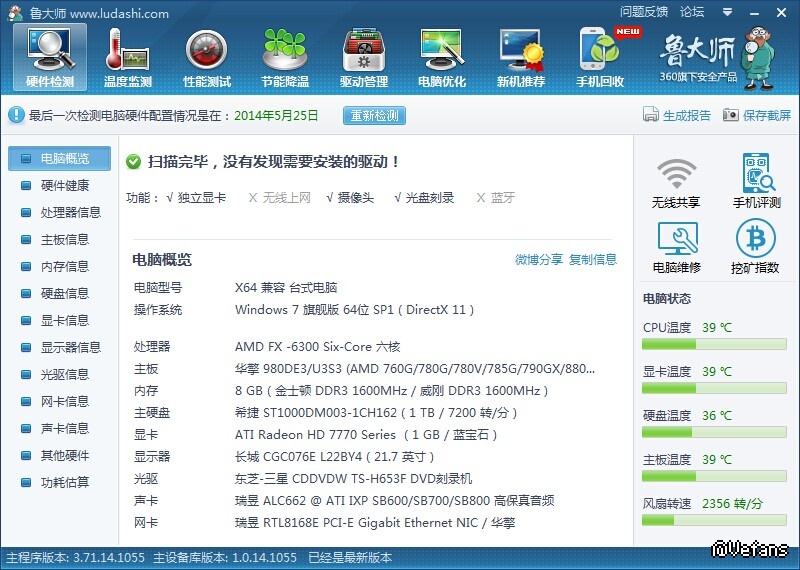The width and height of the screenshot is (800, 570).
Task: Click the 风扇转速 progress bar
Action: [714, 521]
